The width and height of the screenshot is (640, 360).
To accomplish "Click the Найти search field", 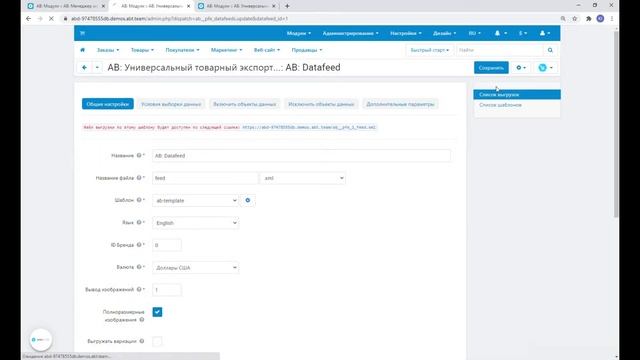I will pyautogui.click(x=500, y=50).
